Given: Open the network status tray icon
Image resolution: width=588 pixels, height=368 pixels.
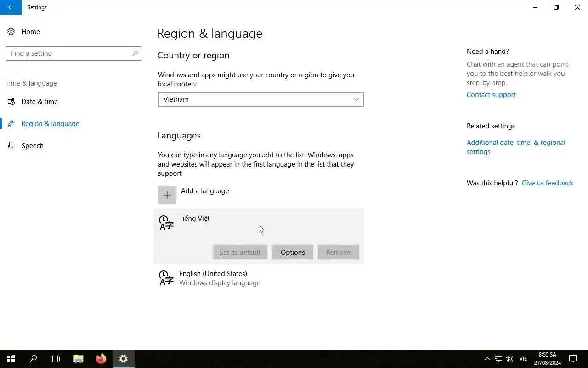Looking at the screenshot, I should tap(498, 359).
